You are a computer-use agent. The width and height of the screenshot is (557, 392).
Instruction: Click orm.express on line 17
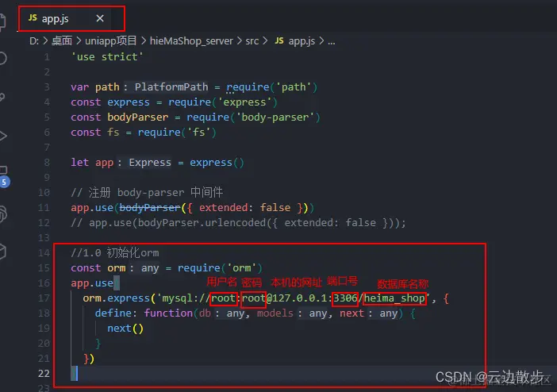pos(116,298)
